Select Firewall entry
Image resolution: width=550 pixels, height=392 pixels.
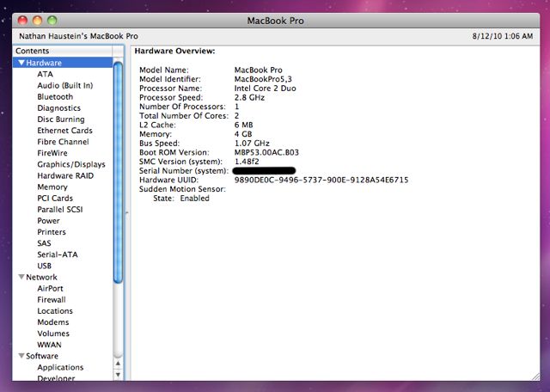click(52, 300)
